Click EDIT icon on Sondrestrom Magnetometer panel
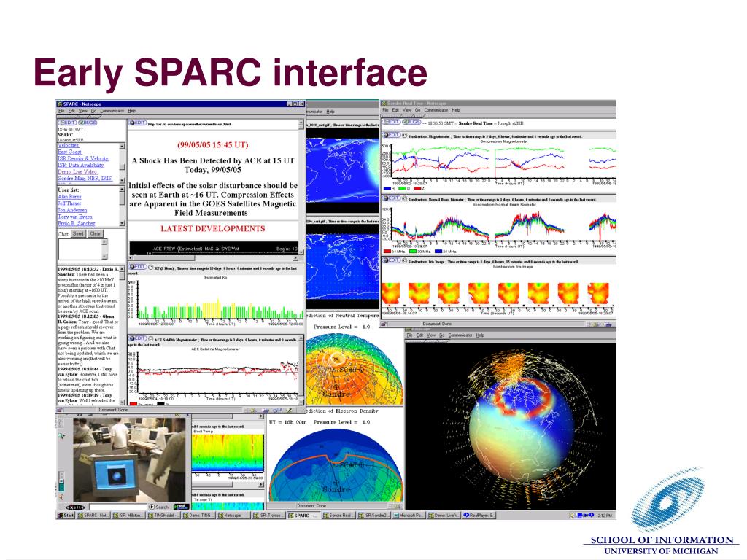This screenshot has width=747, height=560. coord(392,135)
